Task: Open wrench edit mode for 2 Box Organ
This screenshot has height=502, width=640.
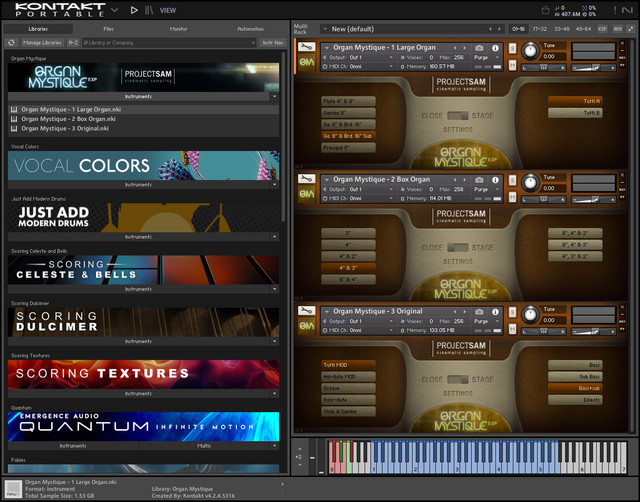Action: (306, 179)
